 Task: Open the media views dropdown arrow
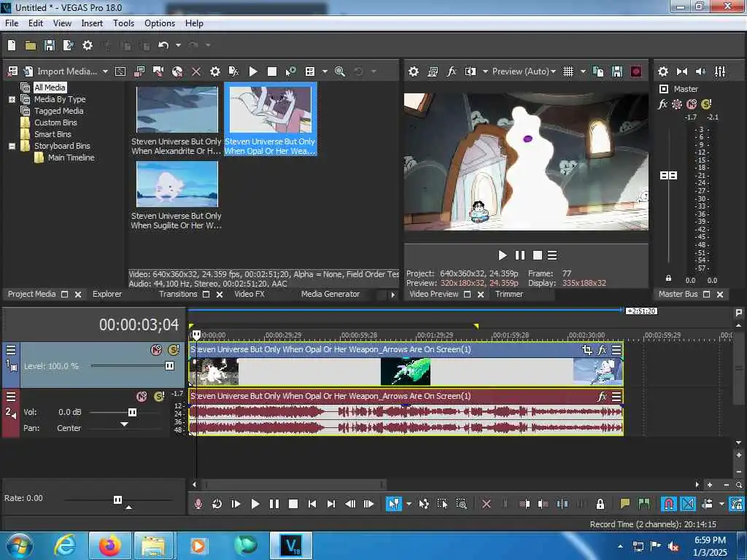click(x=325, y=71)
